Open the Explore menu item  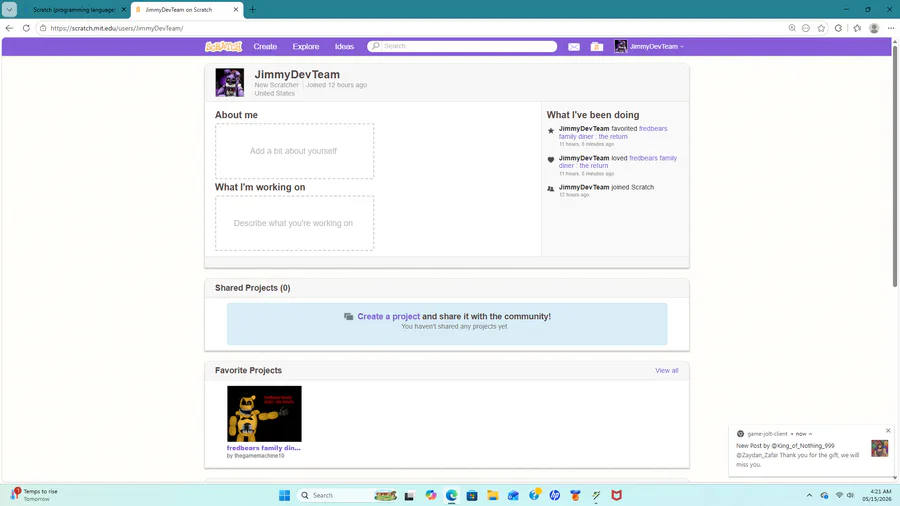305,46
